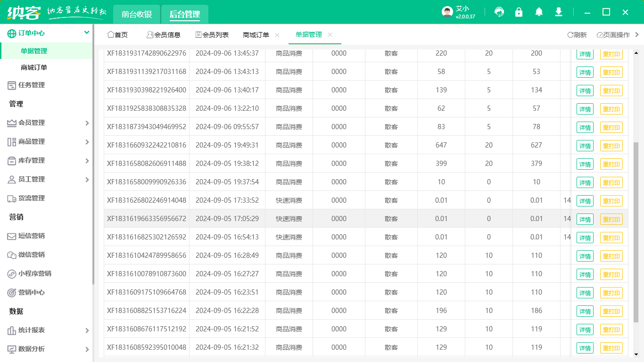Viewport: 644px width, 362px height.
Task: Open the notifications bell icon
Action: [x=539, y=12]
